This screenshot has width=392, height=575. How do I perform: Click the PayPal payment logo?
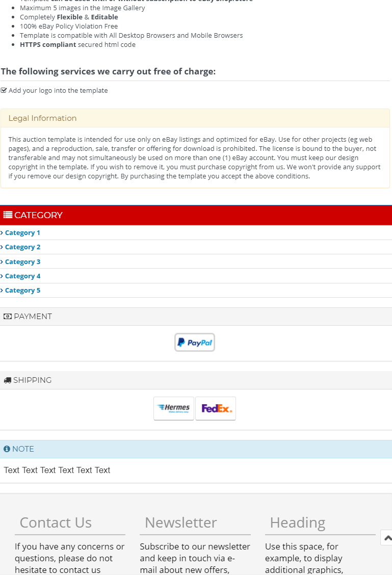pyautogui.click(x=194, y=343)
